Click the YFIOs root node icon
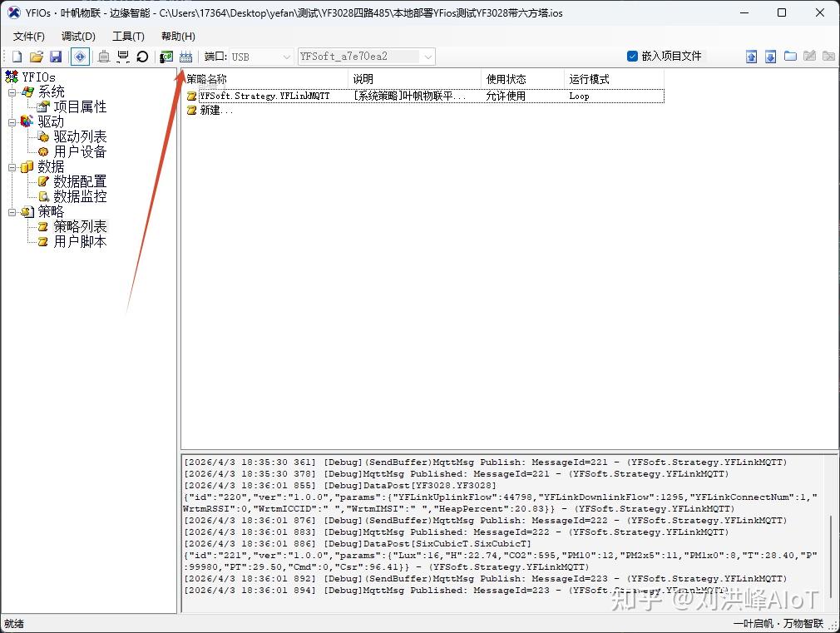 [12, 77]
